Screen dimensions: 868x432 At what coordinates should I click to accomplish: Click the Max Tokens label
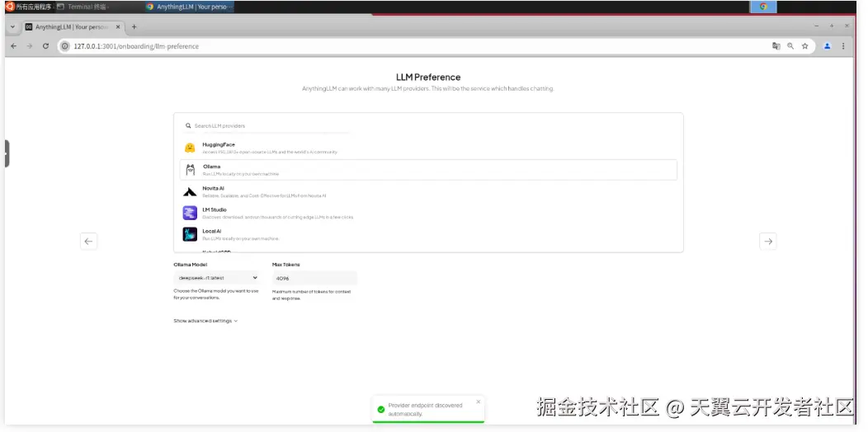[x=286, y=265]
